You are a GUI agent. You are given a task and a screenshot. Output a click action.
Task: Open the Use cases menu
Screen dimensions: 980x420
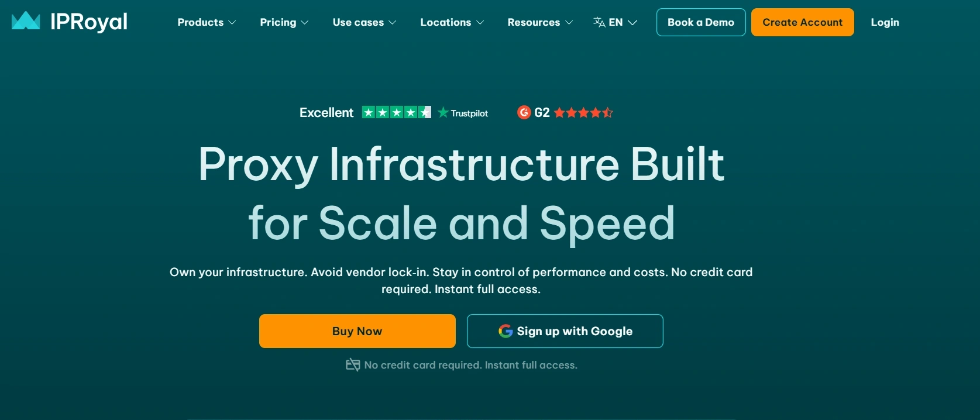pos(364,22)
